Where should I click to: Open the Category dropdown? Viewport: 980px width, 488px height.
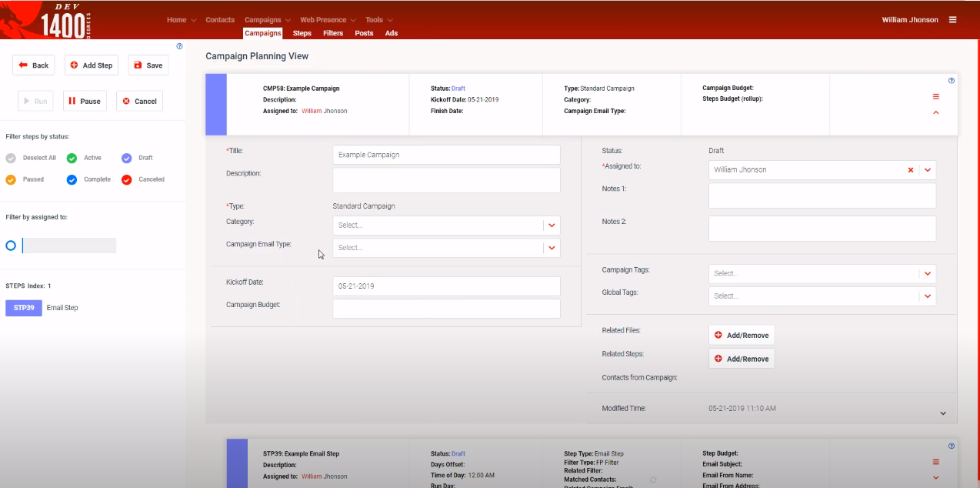[447, 226]
